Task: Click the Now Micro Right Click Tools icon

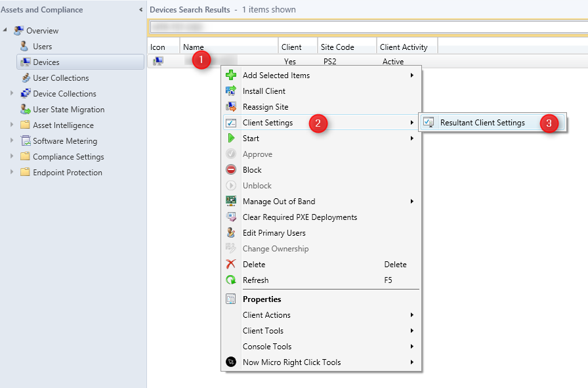Action: pyautogui.click(x=230, y=362)
